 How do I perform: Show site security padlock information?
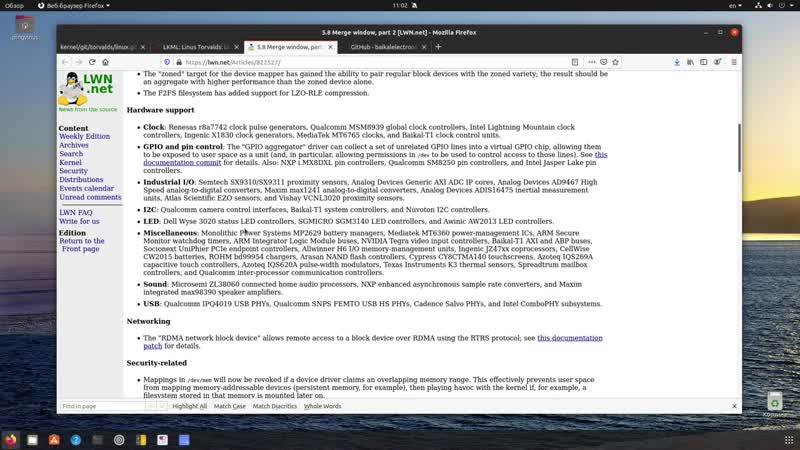179,62
